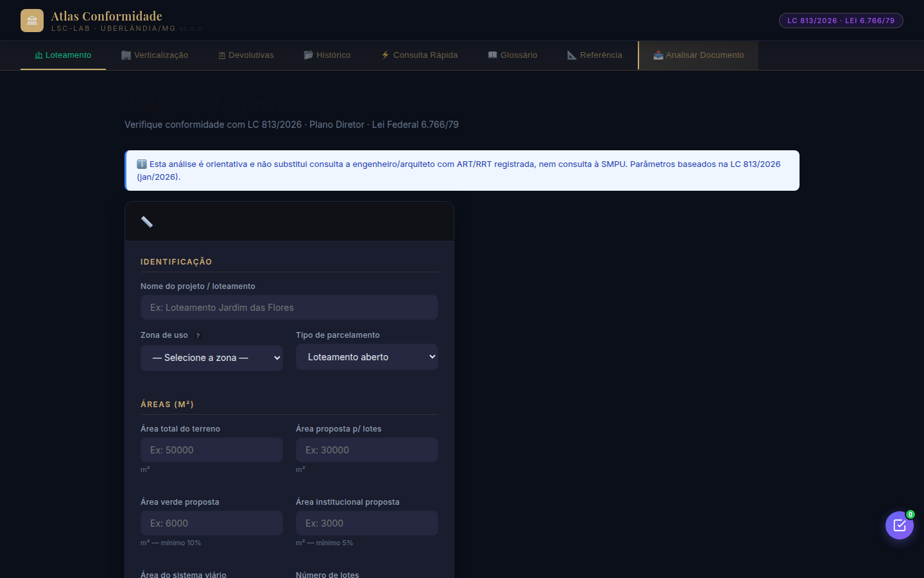Image resolution: width=924 pixels, height=578 pixels.
Task: Switch to the Verticalização tab
Action: [155, 55]
